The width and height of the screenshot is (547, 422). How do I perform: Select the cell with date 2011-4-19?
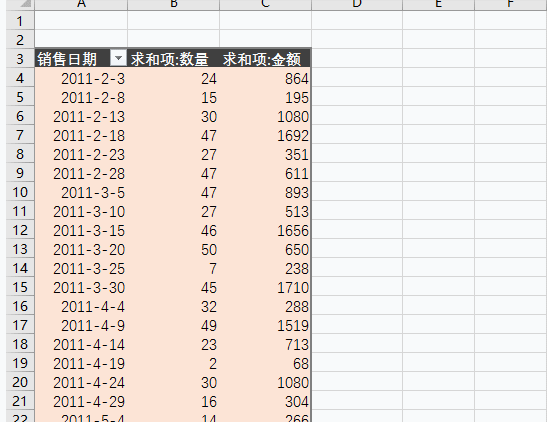(81, 363)
